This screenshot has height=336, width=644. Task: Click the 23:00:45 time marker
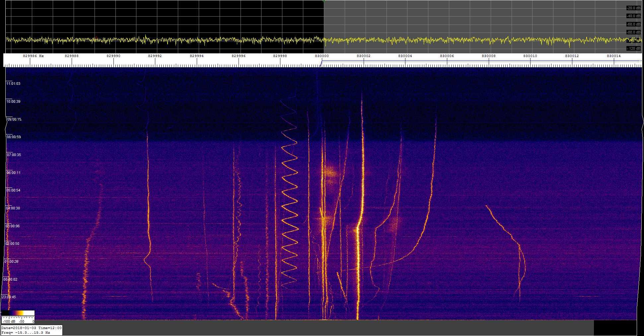pyautogui.click(x=9, y=297)
